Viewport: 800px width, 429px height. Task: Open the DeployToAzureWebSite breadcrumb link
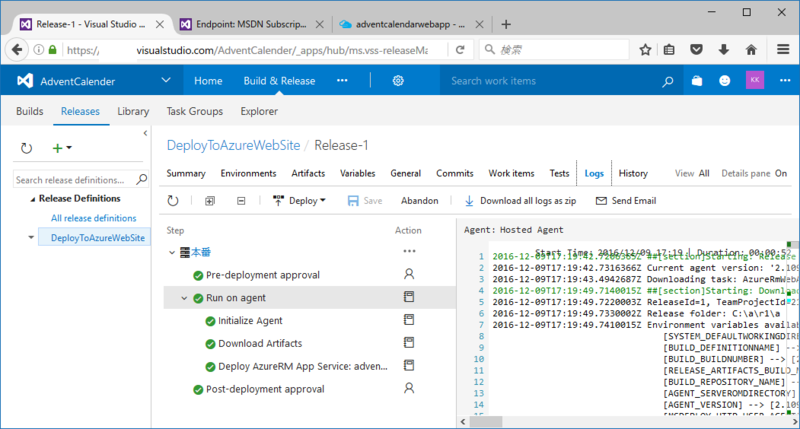(x=233, y=145)
